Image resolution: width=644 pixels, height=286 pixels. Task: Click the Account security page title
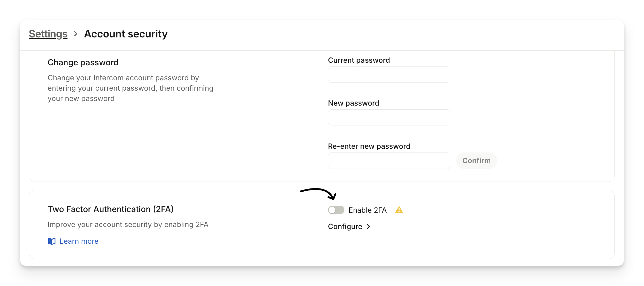point(126,34)
